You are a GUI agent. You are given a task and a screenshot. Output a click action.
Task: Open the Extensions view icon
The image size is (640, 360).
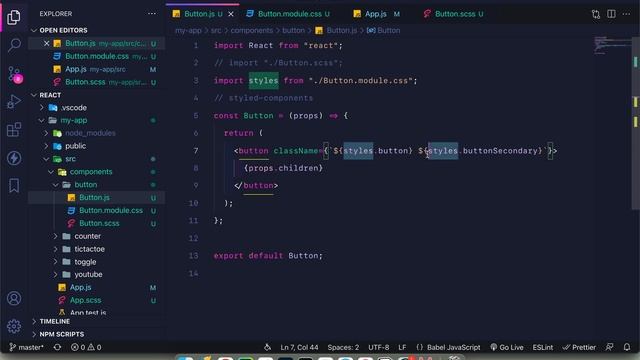(14, 130)
